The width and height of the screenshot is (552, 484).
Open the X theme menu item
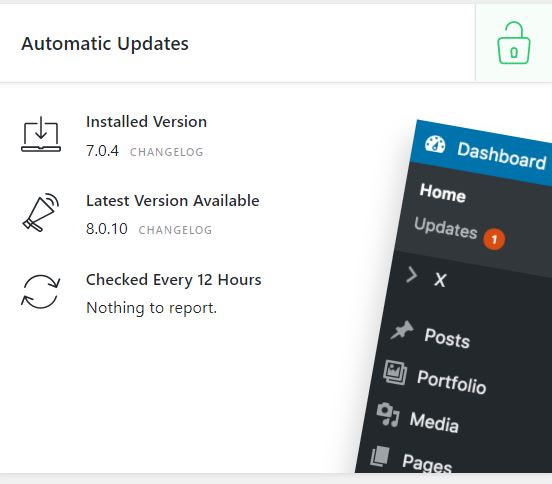click(x=440, y=281)
